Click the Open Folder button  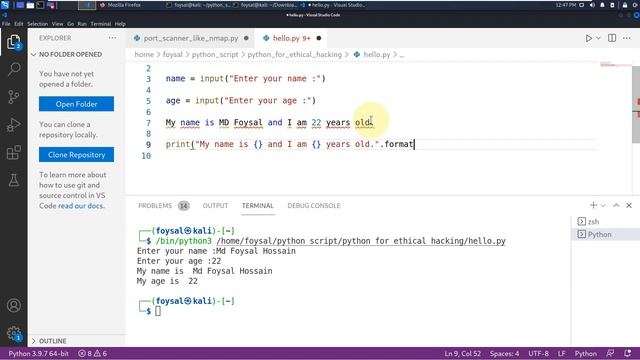pos(76,104)
